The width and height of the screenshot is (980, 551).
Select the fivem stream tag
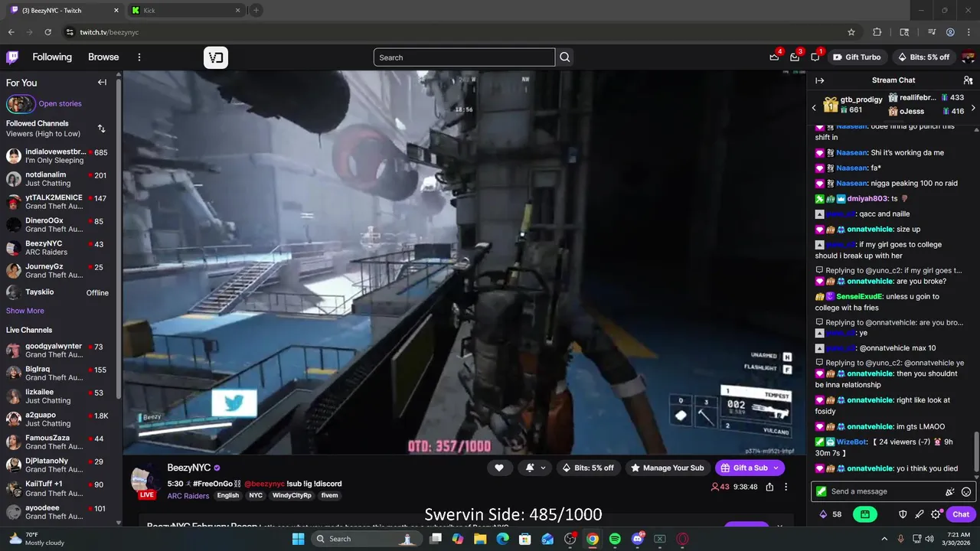[x=329, y=495]
